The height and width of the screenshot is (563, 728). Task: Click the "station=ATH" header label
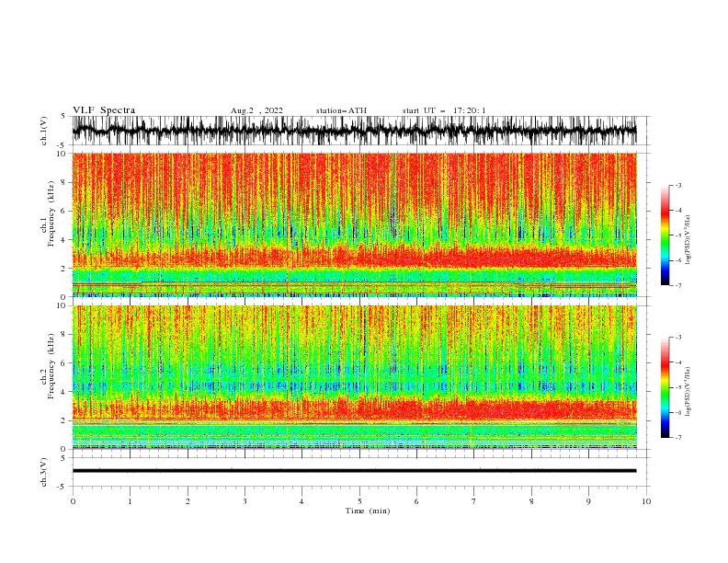tap(341, 110)
